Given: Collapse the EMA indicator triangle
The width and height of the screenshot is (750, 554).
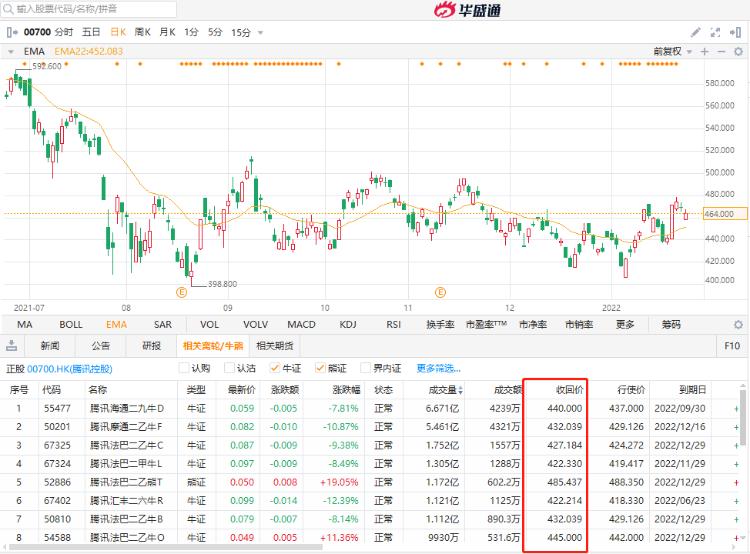Looking at the screenshot, I should [x=11, y=51].
